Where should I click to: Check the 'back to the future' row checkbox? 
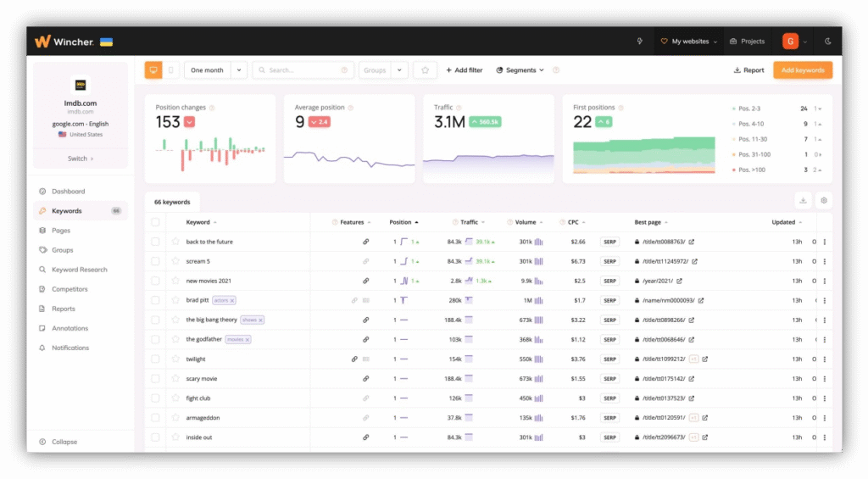coord(155,242)
